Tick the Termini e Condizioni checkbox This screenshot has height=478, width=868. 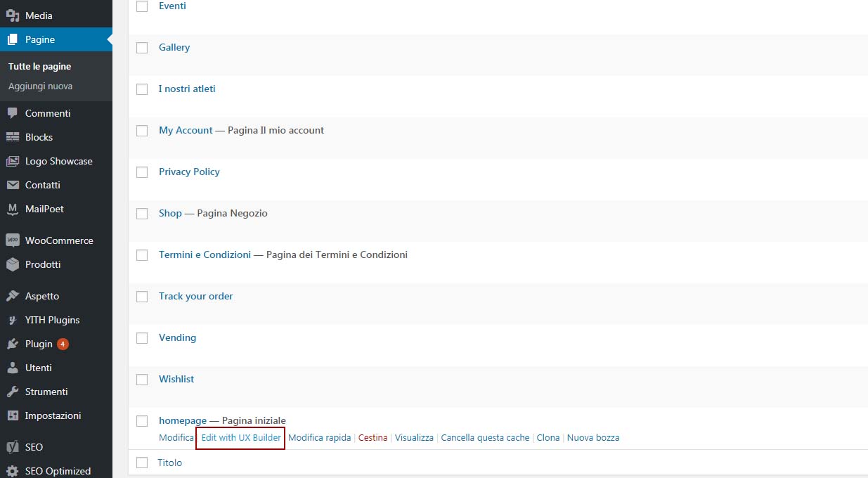[142, 255]
